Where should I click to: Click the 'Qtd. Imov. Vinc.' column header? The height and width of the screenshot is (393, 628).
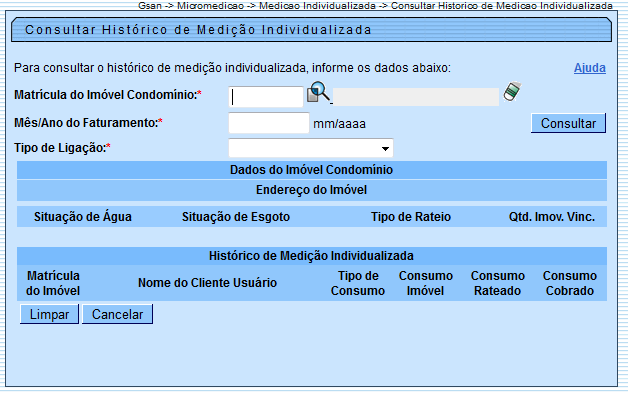(552, 217)
